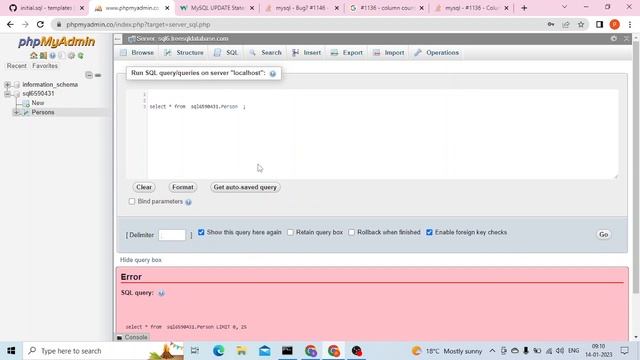Open help icon beside Bind parameters
Screen dimensions: 640x360
tap(188, 202)
